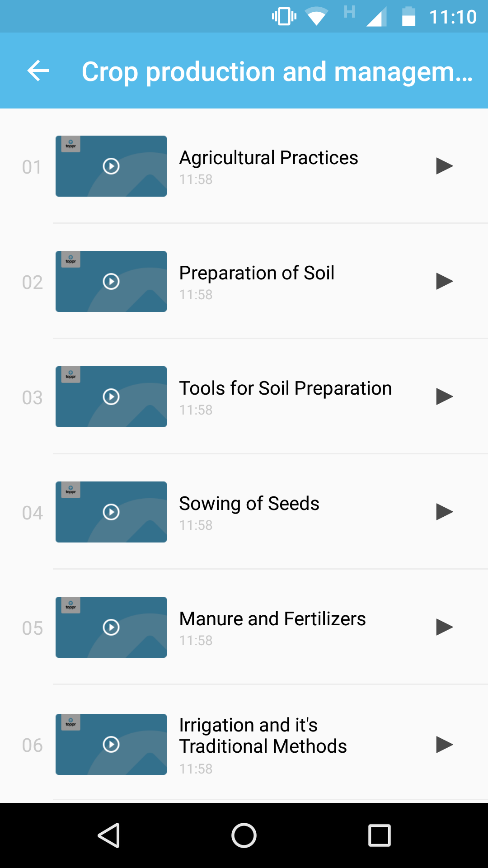This screenshot has width=488, height=868.
Task: Open the Sowing of Seeds thumbnail
Action: pos(111,512)
